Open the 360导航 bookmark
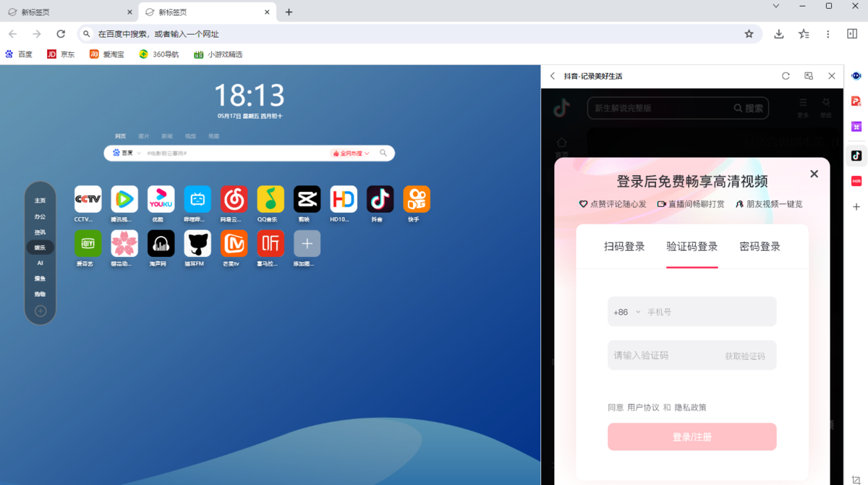This screenshot has width=868, height=485. click(159, 54)
